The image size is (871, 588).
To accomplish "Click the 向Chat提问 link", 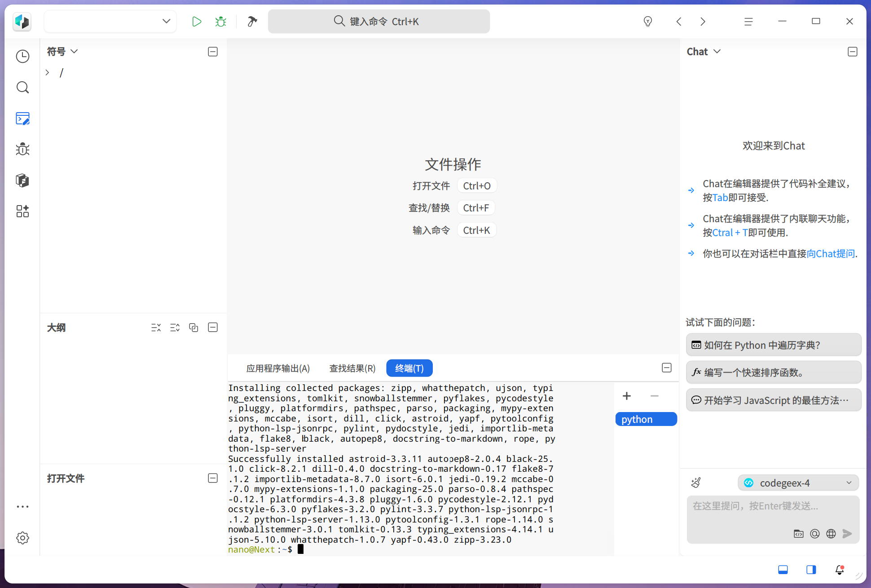I will [x=831, y=254].
